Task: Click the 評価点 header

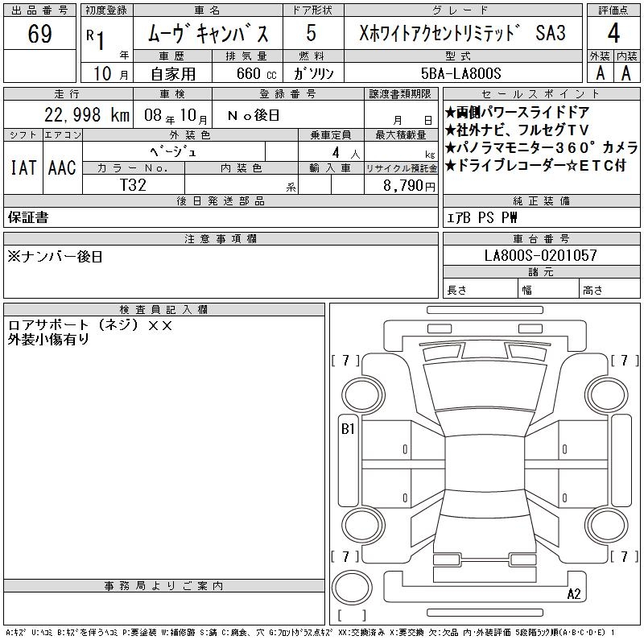Action: [613, 10]
